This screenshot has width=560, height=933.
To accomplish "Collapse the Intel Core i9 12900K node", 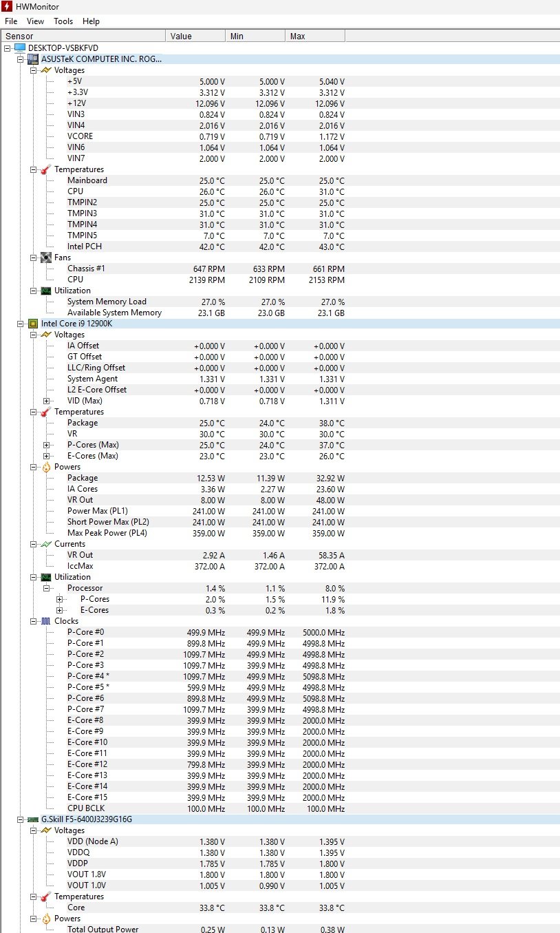I will (x=21, y=324).
